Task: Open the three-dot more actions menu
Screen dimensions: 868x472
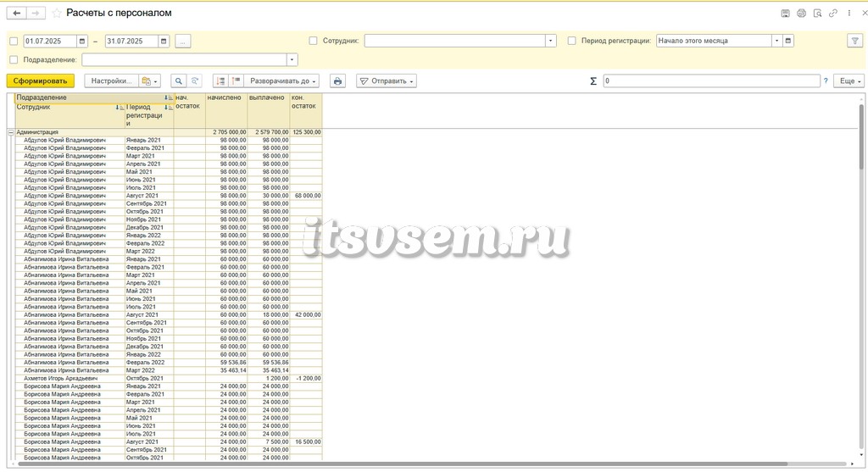Action: tap(849, 14)
